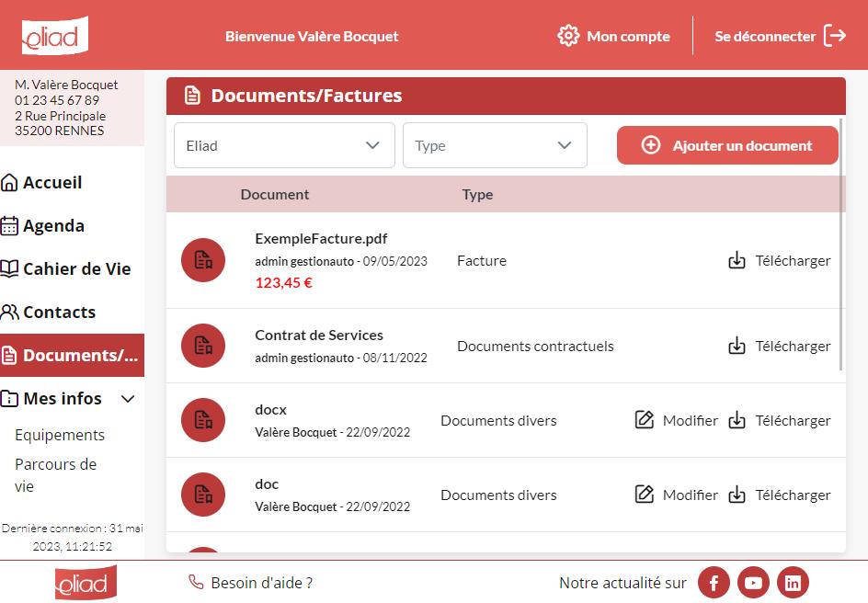Click the phone icon next to Besoin d'aide
Viewport: 868px width, 603px height.
point(196,582)
